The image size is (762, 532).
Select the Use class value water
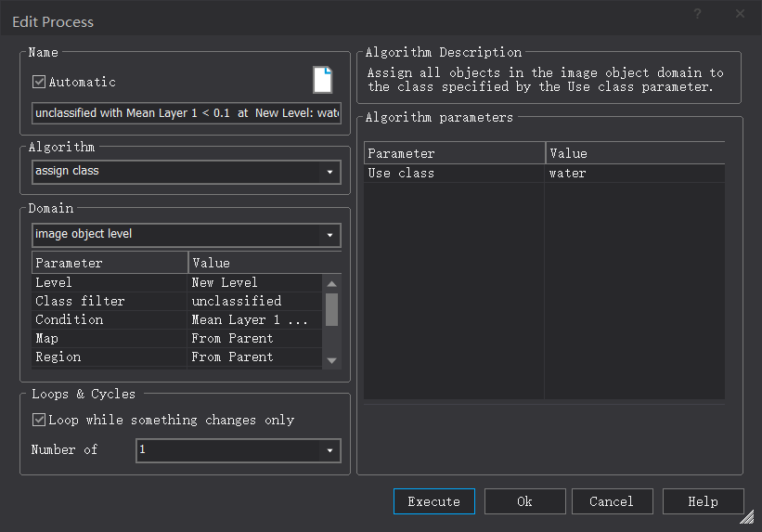tap(634, 173)
